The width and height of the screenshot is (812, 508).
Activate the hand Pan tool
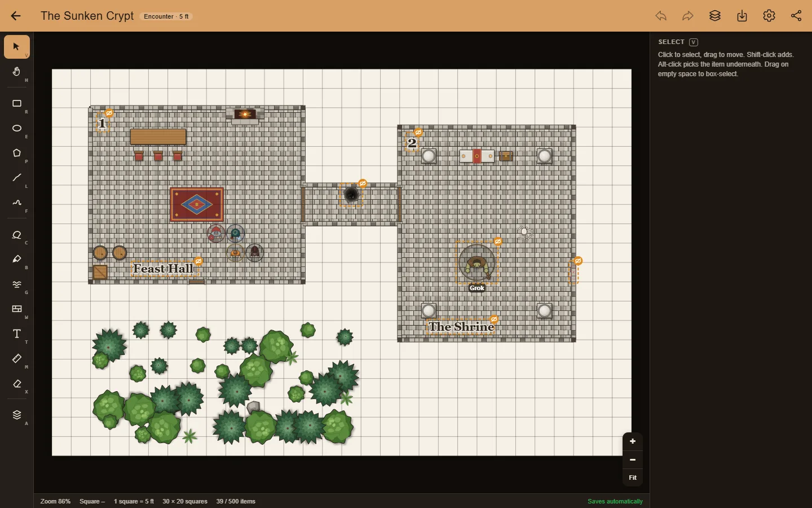click(17, 72)
